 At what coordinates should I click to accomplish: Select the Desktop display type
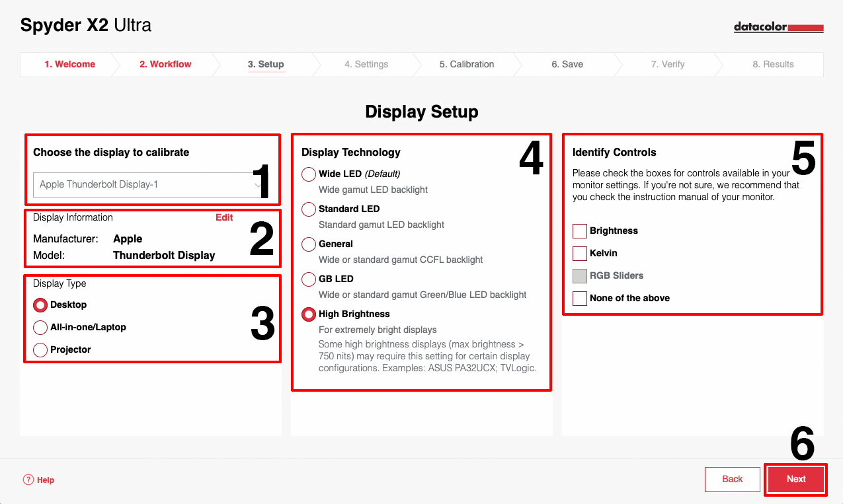[x=40, y=305]
